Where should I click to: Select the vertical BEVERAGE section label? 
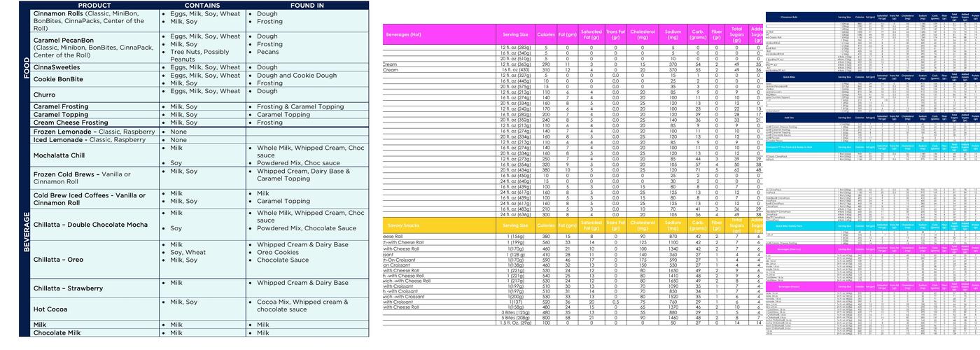[x=25, y=231]
